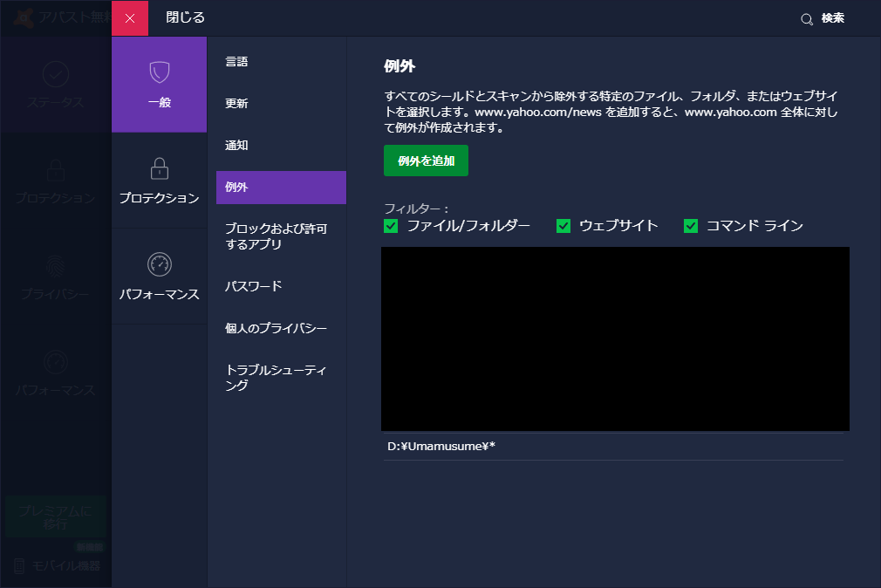The image size is (881, 588).
Task: Click the 例外を追加 green button
Action: pos(426,161)
